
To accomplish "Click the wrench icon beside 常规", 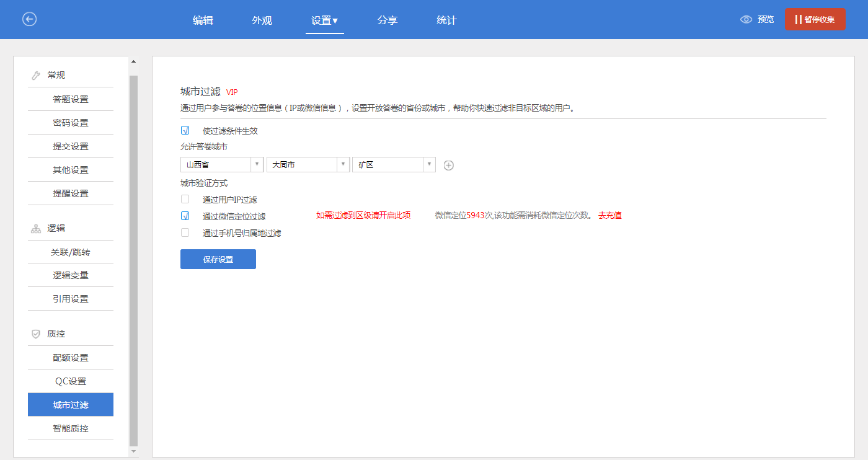I will coord(36,76).
